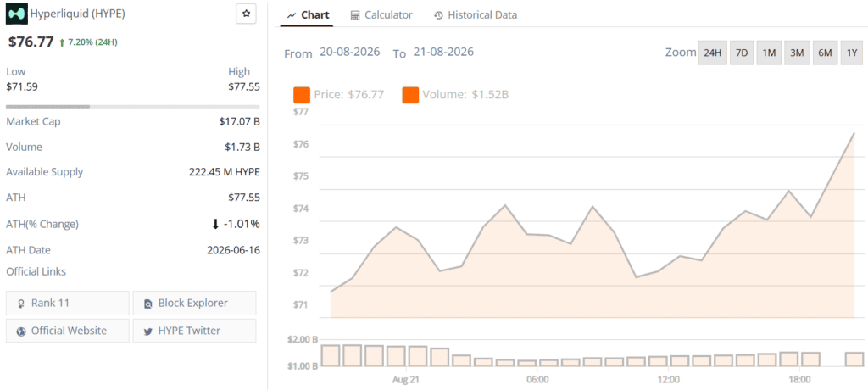Click the Hyperliquid (HYPE) title

tap(77, 14)
